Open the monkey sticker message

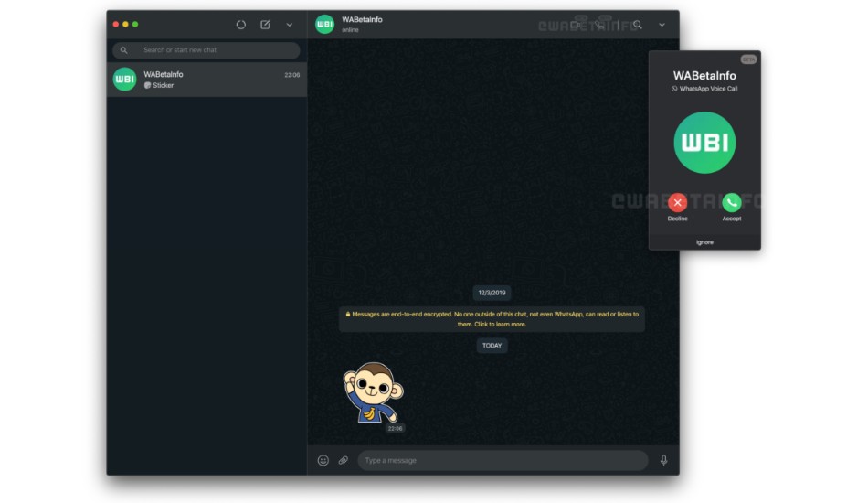373,392
